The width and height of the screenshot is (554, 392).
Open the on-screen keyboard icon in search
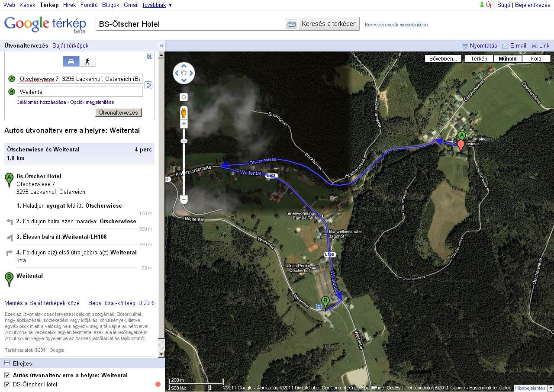click(x=291, y=24)
